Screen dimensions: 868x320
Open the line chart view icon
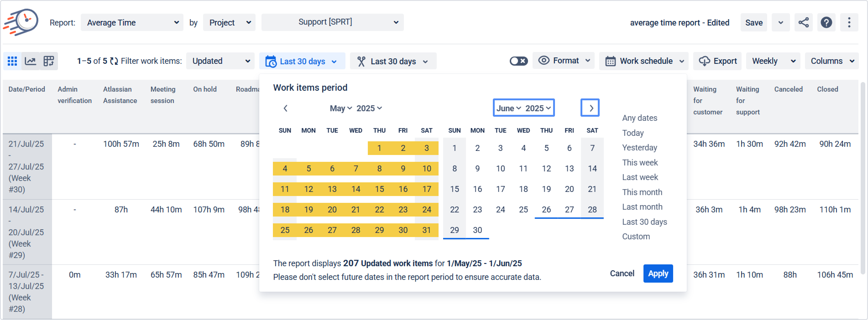tap(31, 61)
